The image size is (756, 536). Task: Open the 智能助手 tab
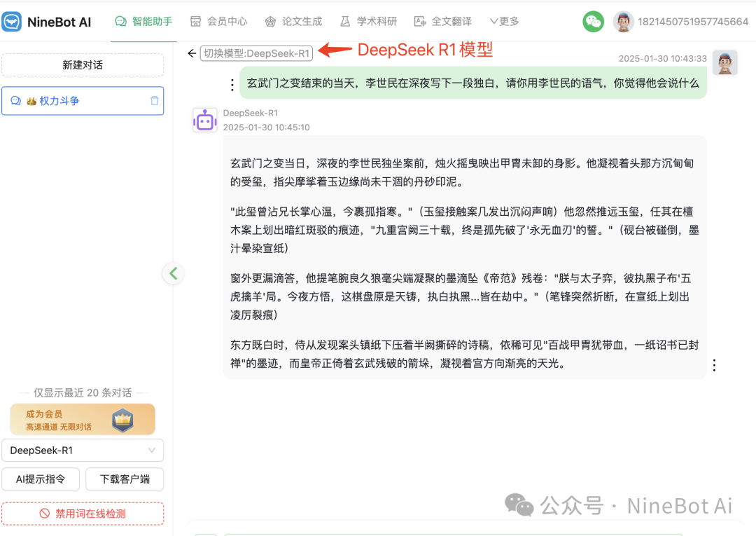coord(143,21)
